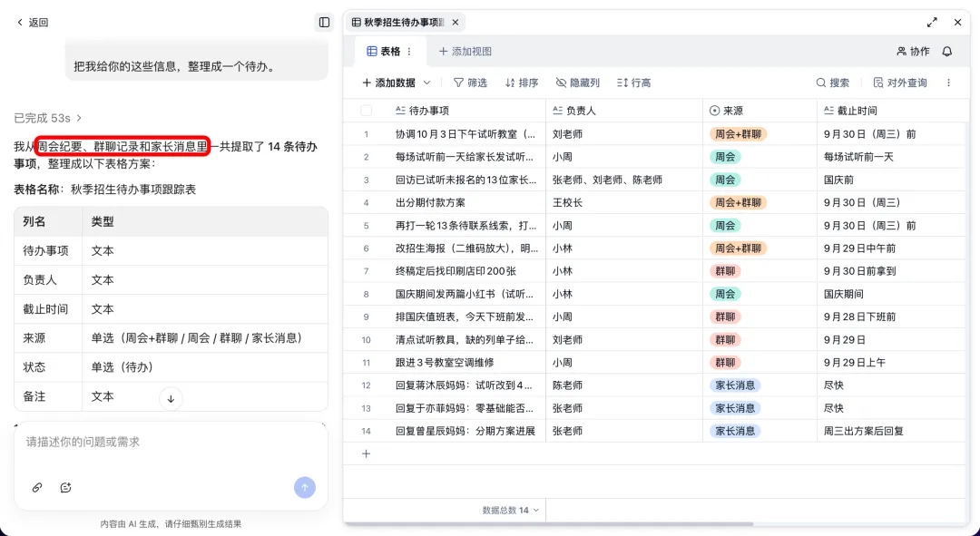The height and width of the screenshot is (536, 980).
Task: Click the 搜索 search tool
Action: point(832,83)
